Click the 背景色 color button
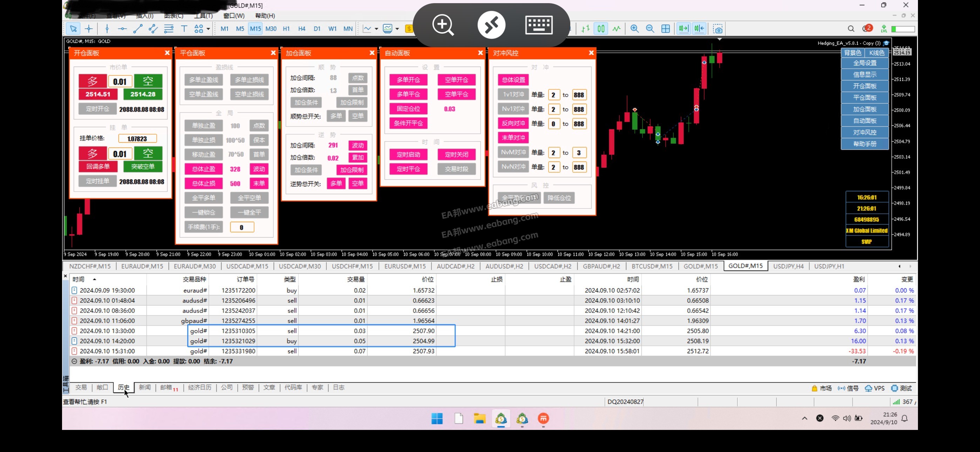The width and height of the screenshot is (980, 452). point(852,53)
